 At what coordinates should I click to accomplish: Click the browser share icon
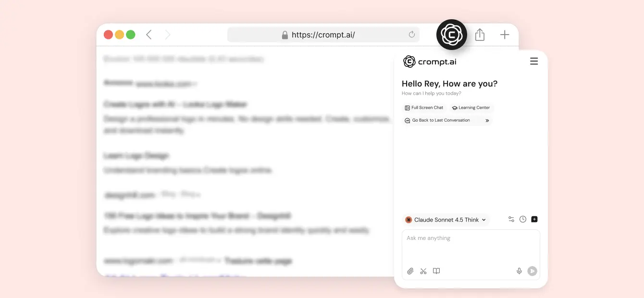(480, 35)
